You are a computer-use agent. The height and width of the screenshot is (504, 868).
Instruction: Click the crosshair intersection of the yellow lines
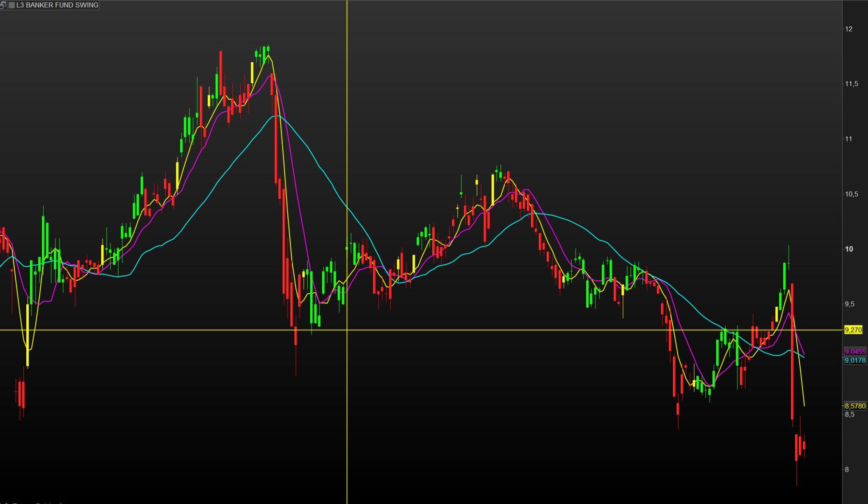pos(347,330)
